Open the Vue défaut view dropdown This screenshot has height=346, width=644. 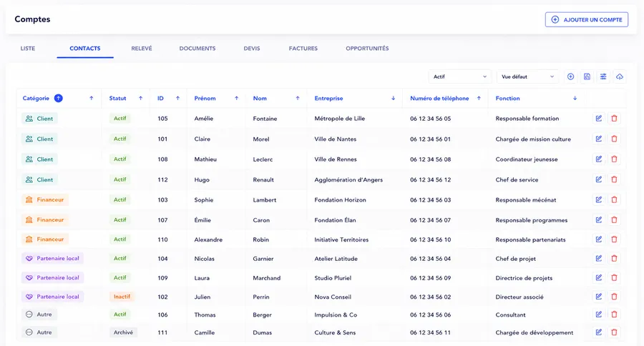click(527, 76)
